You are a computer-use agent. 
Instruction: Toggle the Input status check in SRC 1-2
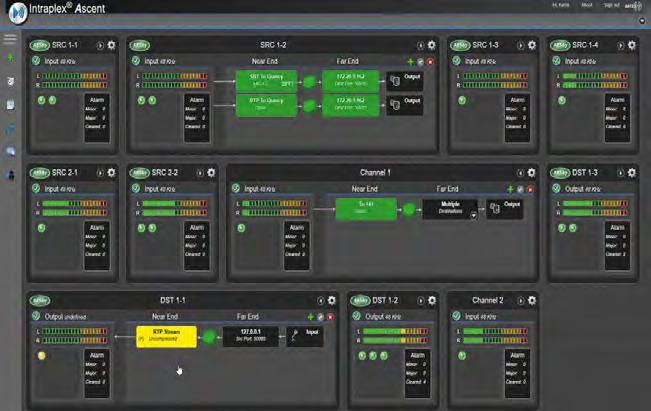coord(136,61)
